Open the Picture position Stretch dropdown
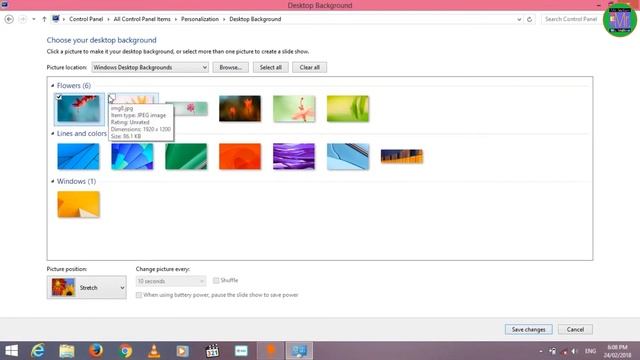The width and height of the screenshot is (640, 360). [87, 287]
